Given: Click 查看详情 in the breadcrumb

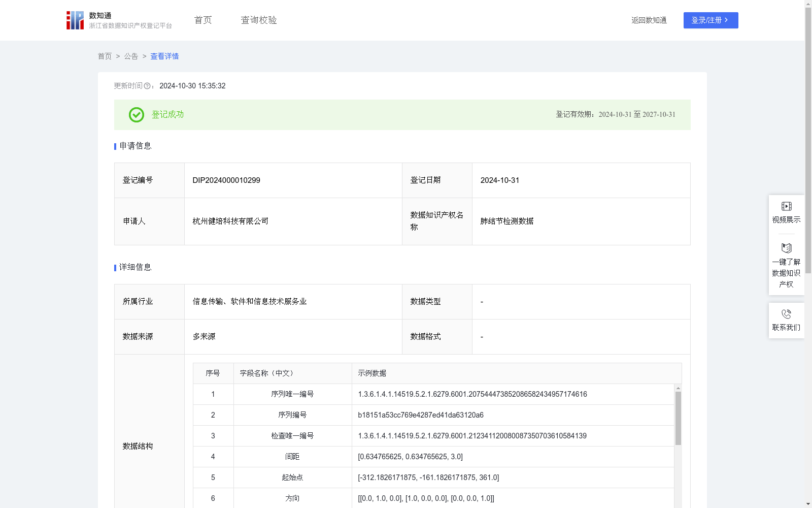Looking at the screenshot, I should 164,56.
